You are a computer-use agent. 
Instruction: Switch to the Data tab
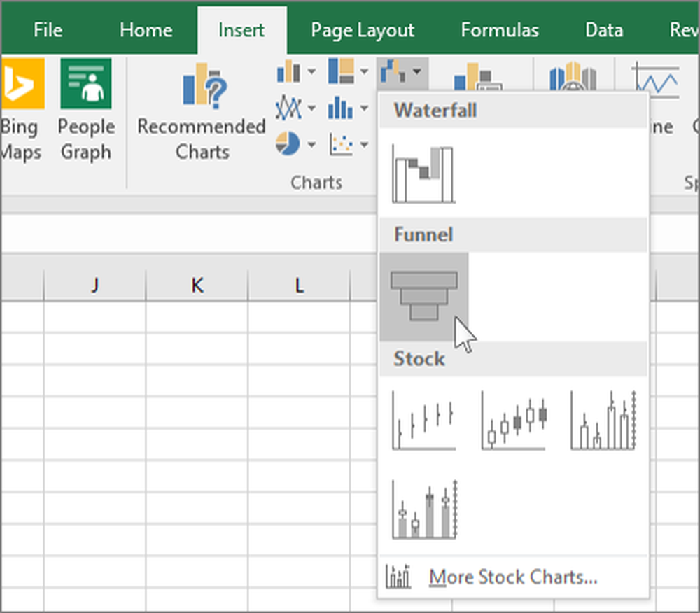click(604, 30)
